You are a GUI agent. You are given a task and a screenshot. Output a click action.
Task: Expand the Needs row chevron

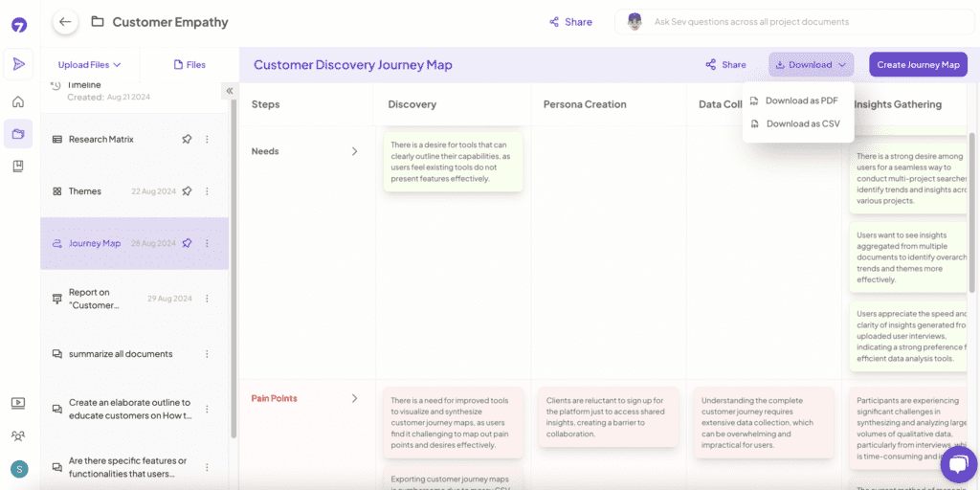click(x=354, y=151)
